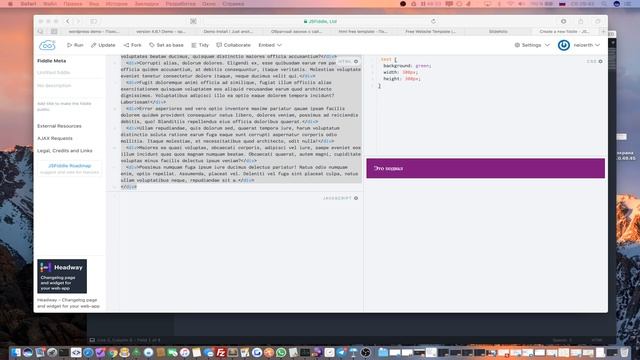Open the Apple menu
Image resolution: width=640 pixels, height=360 pixels.
click(10, 4)
